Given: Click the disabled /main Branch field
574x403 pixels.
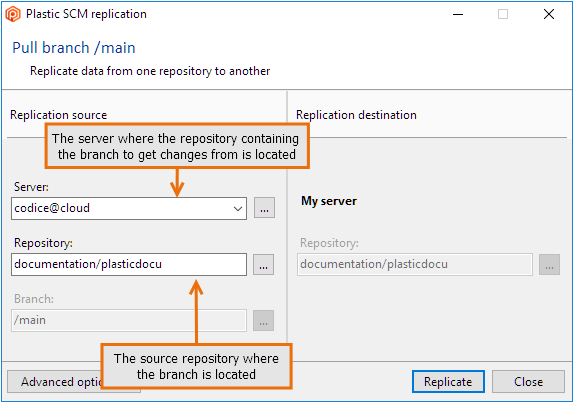Looking at the screenshot, I should tap(129, 320).
